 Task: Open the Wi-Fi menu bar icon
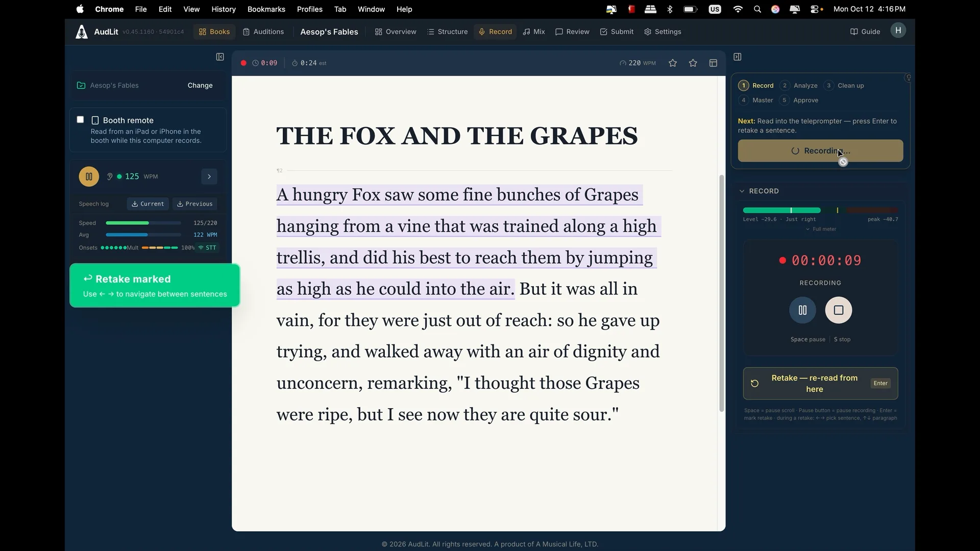738,9
